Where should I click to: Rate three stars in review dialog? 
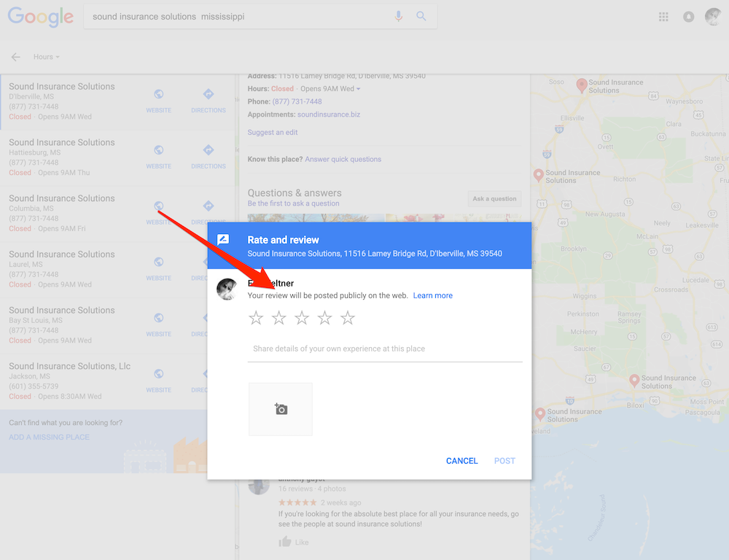tap(302, 318)
